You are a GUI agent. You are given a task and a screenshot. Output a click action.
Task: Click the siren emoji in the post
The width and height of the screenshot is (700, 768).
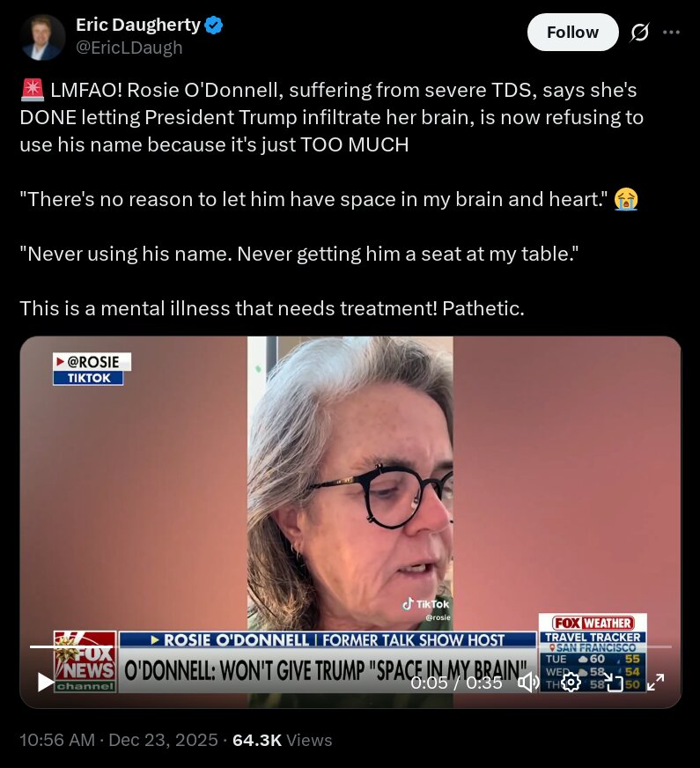(33, 90)
